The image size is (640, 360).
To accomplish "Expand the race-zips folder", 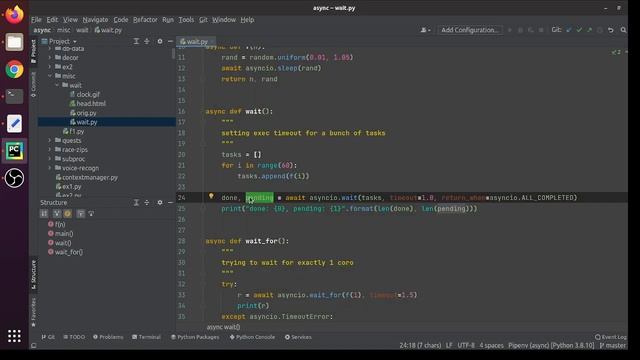I will click(x=50, y=150).
